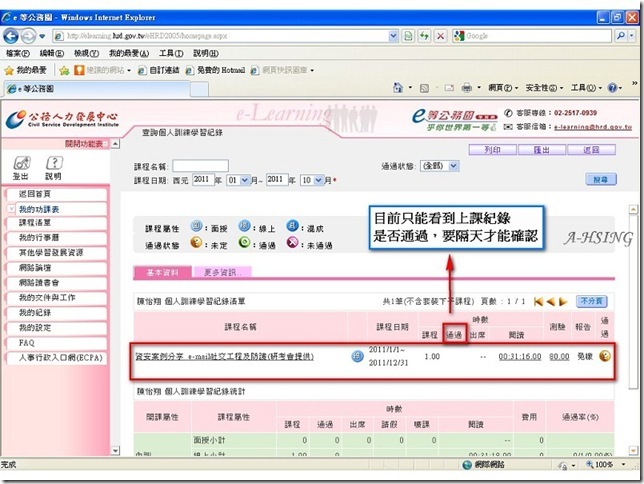Click the undetermined pass status icon in row
Screen dimensions: 644x484
click(x=605, y=356)
